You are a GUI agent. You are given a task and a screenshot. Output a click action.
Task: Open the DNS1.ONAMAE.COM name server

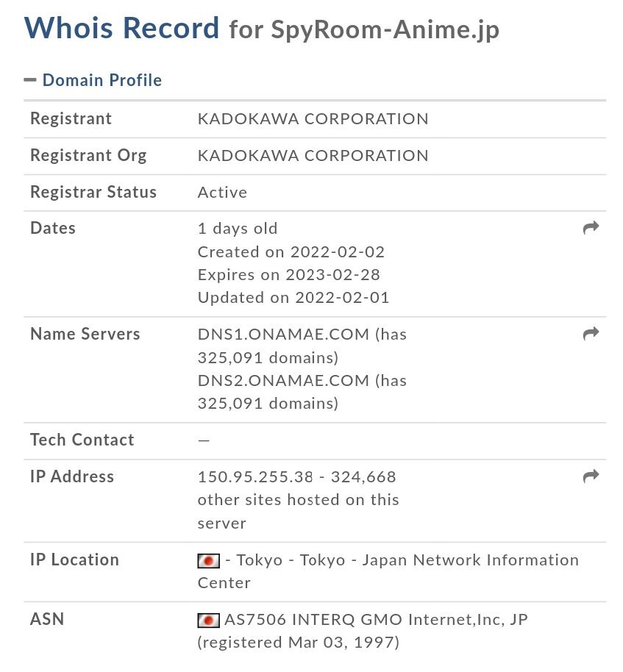283,335
